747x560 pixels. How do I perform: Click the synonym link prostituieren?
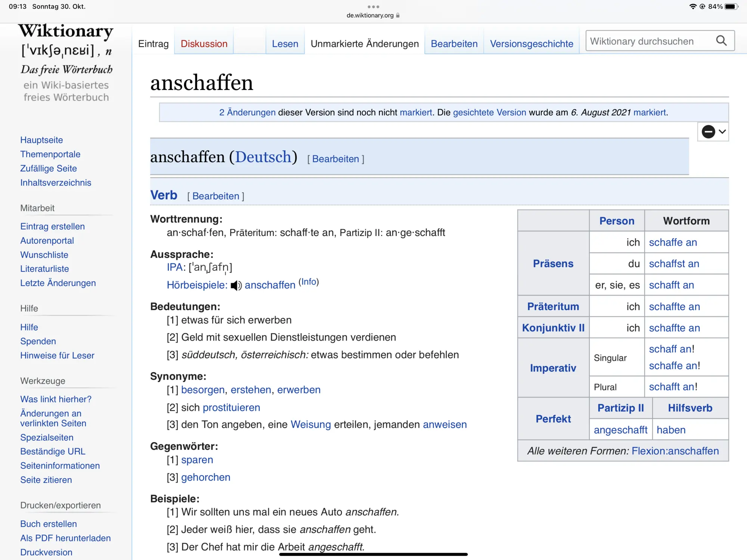[x=231, y=407]
